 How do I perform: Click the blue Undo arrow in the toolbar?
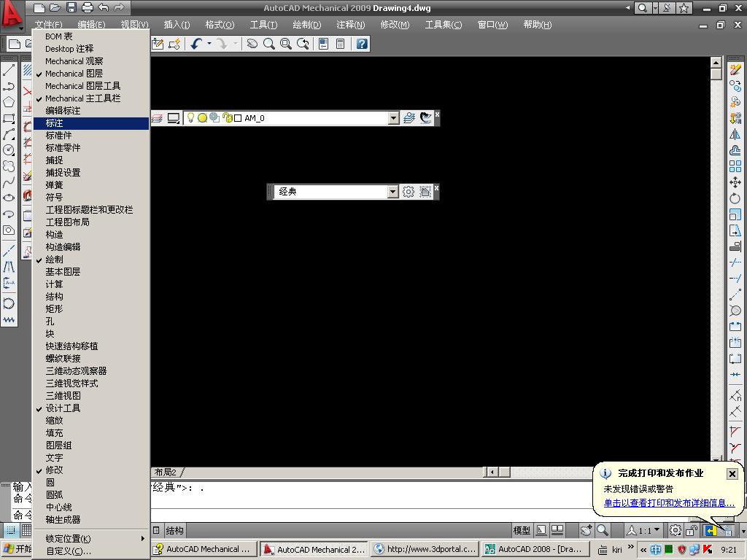coord(196,44)
